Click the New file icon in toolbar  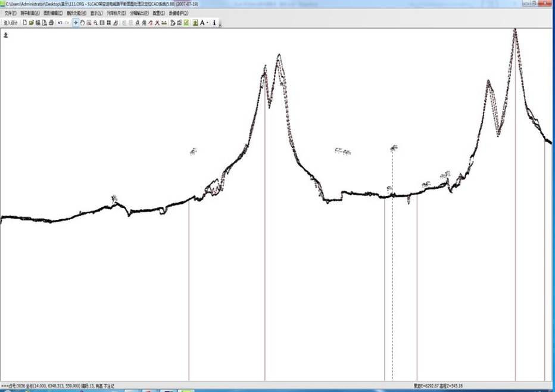point(25,23)
